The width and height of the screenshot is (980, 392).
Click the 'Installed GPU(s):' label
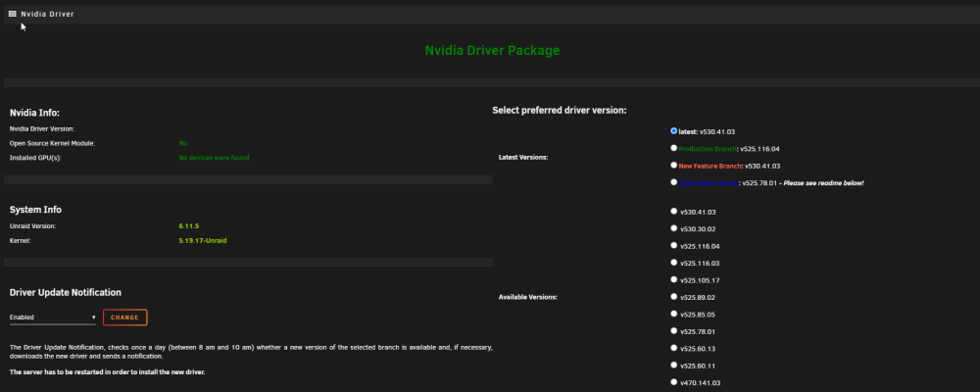click(35, 158)
